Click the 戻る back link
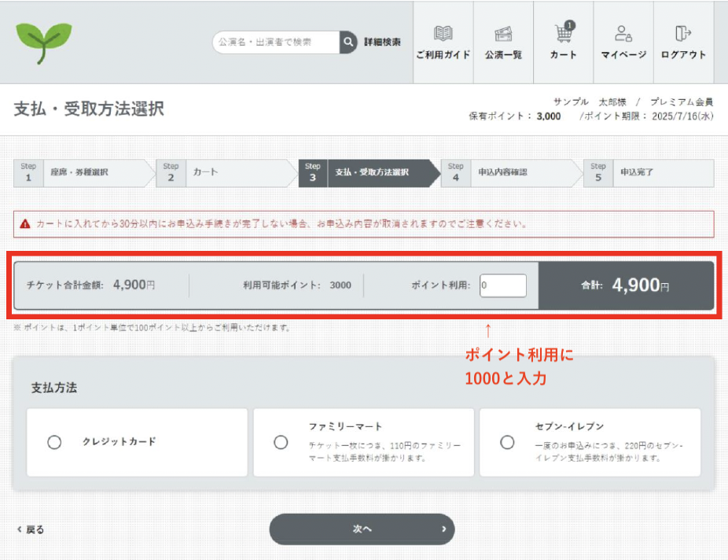728x560 pixels. (x=31, y=529)
